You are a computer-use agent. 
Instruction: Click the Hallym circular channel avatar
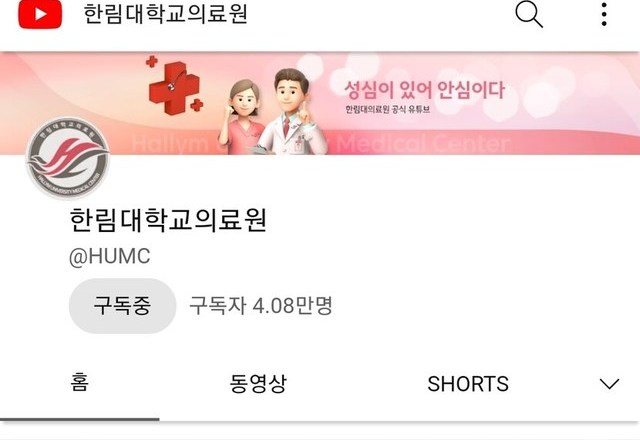[x=68, y=158]
